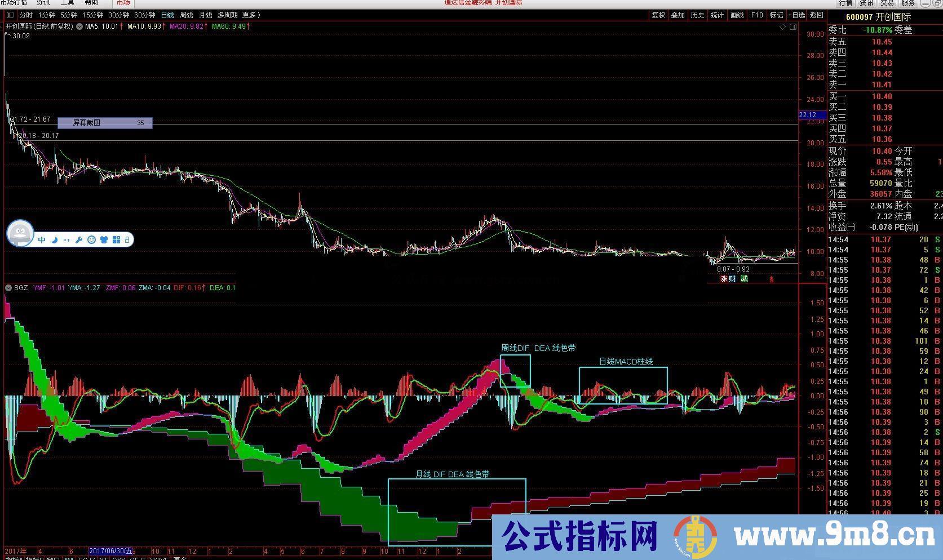Click the 标记 mark button
Image resolution: width=943 pixels, height=560 pixels.
[x=777, y=15]
